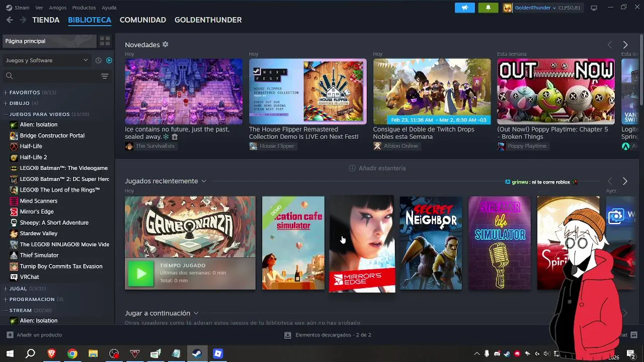
Task: Expand the FAVORITOS category
Action: 6,93
